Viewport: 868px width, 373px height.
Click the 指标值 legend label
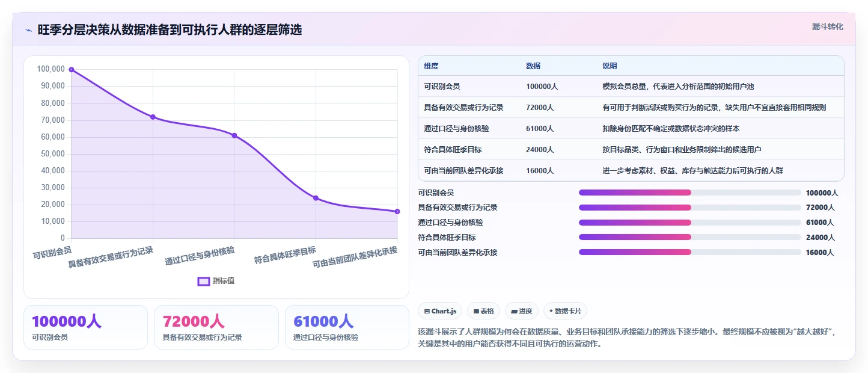224,281
